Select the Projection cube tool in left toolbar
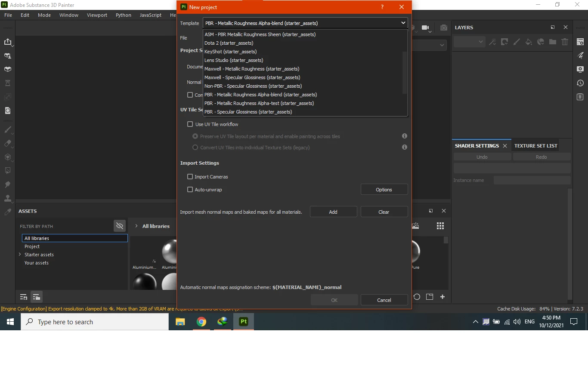Screen dimensions: 588x372 8,157
